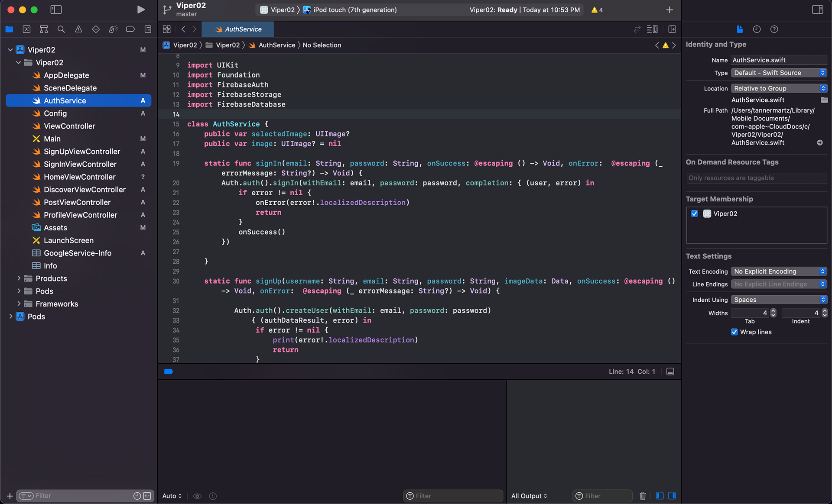Image resolution: width=832 pixels, height=504 pixels.
Task: Open the All Output console menu
Action: point(529,496)
